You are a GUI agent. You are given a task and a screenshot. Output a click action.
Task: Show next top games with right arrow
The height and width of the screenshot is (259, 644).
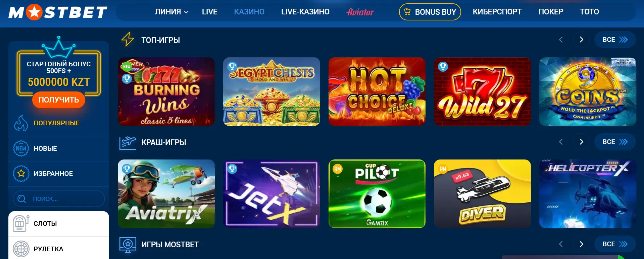581,40
